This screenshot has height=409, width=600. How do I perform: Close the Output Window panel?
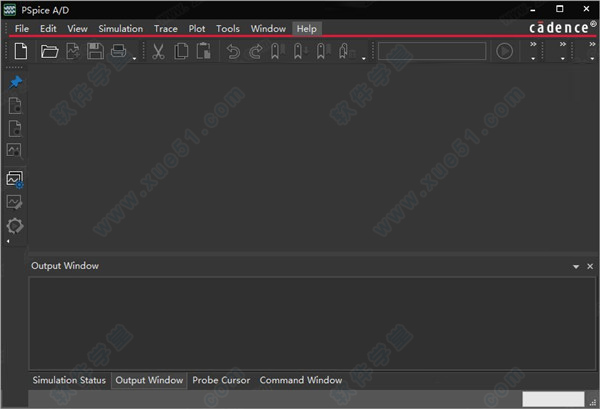pos(588,267)
